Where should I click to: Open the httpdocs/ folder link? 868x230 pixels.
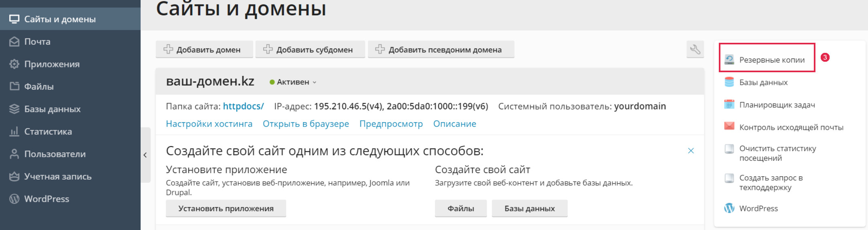coord(243,106)
